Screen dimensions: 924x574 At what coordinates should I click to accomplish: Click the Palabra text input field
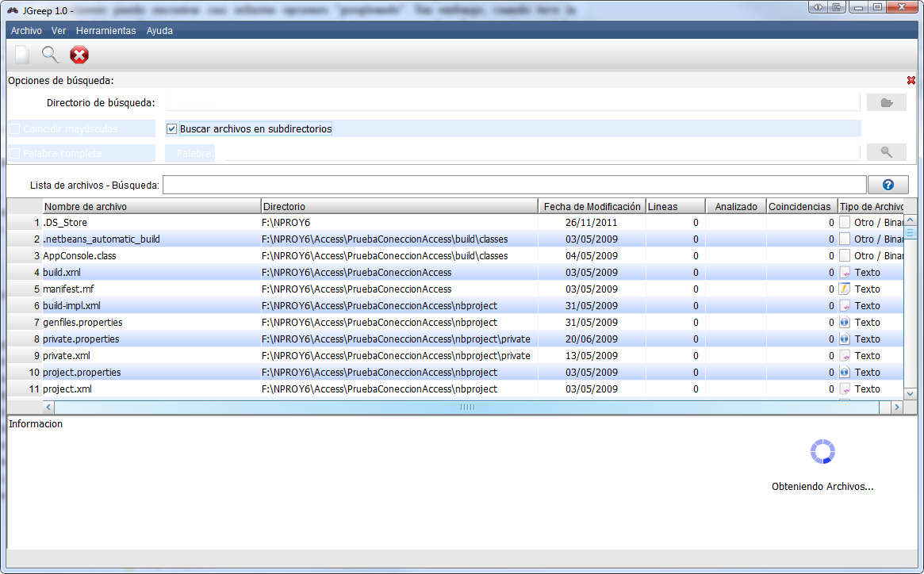coord(543,153)
